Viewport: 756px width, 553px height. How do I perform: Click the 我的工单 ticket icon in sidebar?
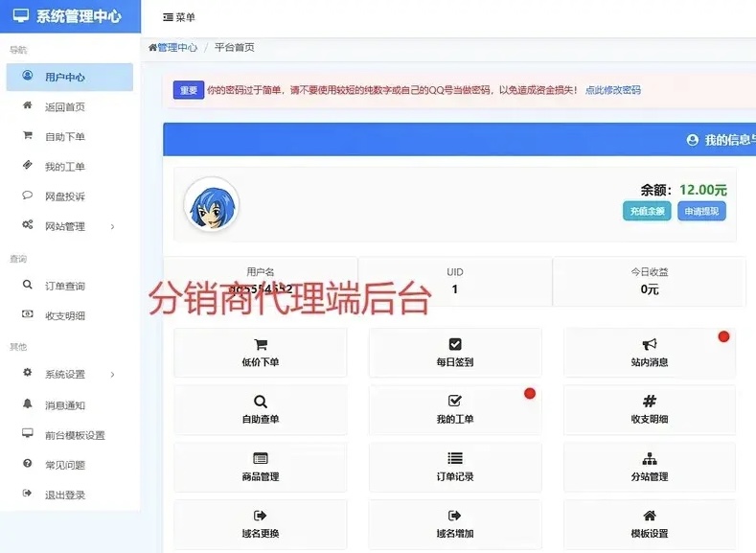coord(28,166)
